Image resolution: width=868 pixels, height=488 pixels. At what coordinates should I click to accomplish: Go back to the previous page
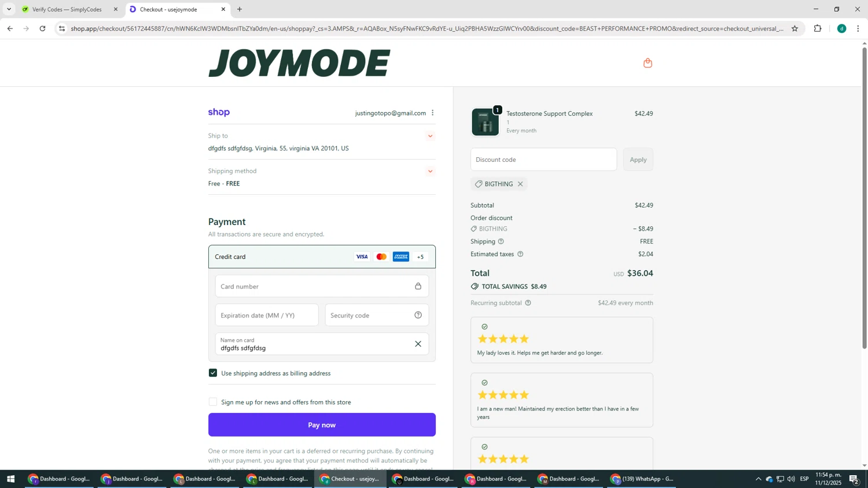pos(10,28)
